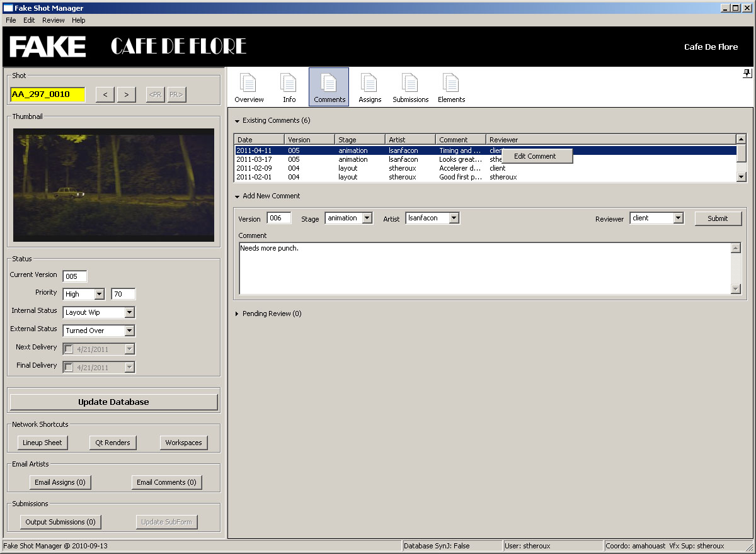This screenshot has height=554, width=756.
Task: Collapse the Add New Comment section
Action: [x=238, y=196]
